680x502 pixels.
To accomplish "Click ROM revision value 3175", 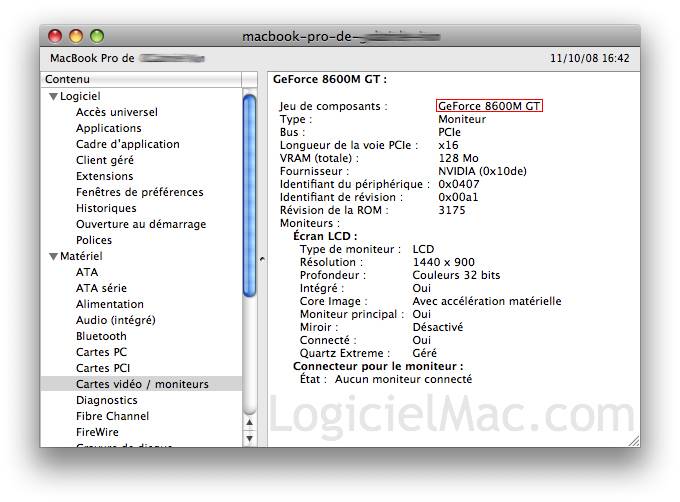I will point(451,210).
